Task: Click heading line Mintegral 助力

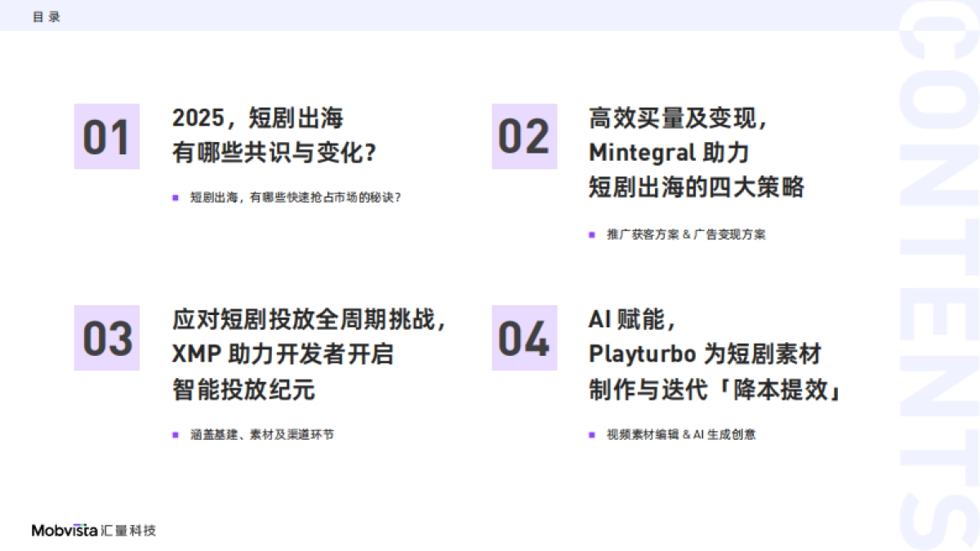Action: point(669,153)
